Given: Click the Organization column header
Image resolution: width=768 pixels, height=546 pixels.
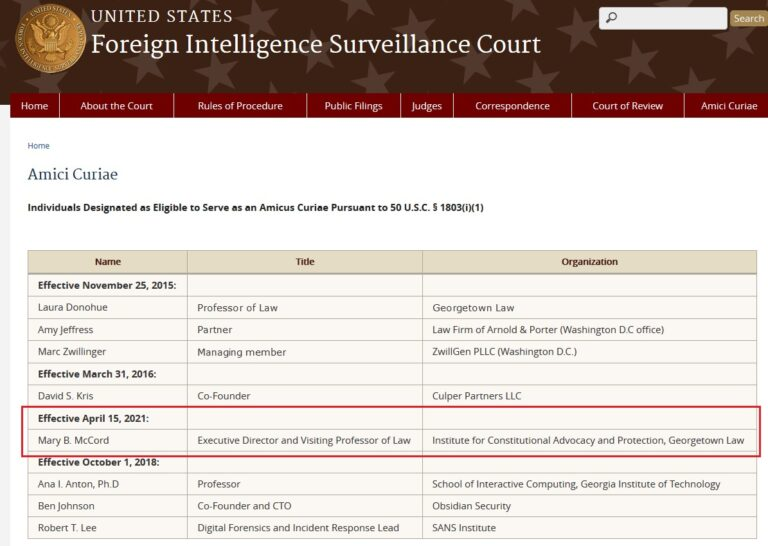Looking at the screenshot, I should coord(589,261).
